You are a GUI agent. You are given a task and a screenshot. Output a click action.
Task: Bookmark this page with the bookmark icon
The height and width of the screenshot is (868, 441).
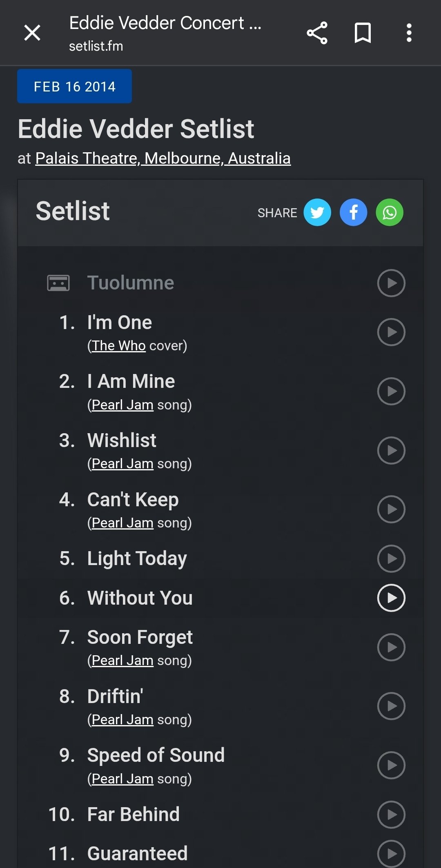(363, 33)
